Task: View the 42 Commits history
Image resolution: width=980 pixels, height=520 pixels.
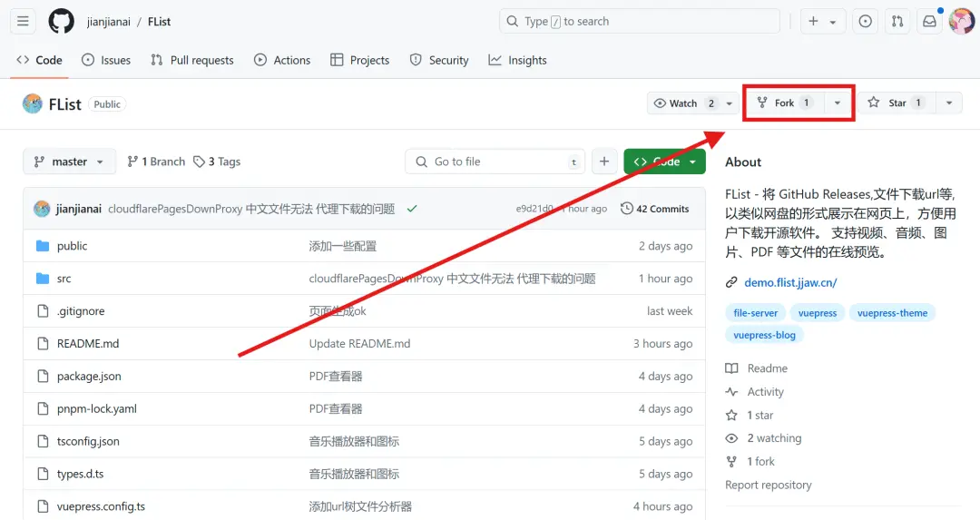Action: click(654, 209)
